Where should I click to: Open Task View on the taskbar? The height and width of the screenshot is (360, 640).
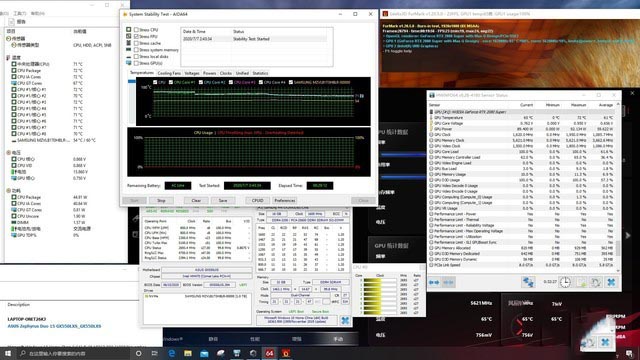point(155,353)
